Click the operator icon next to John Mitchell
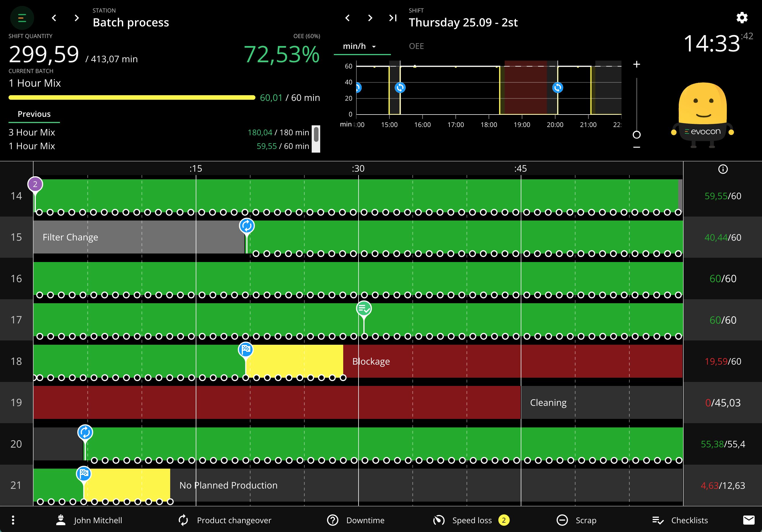Viewport: 762px width, 532px height. (x=61, y=519)
